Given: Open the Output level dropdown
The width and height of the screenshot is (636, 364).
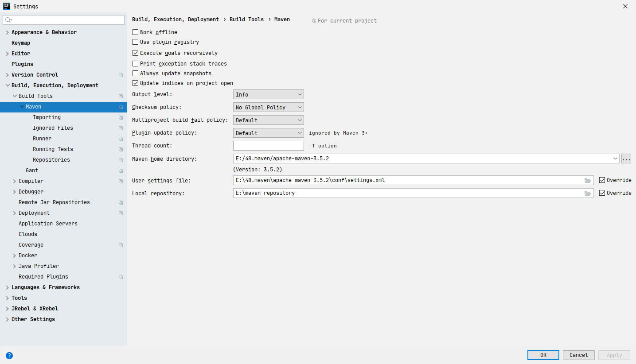Looking at the screenshot, I should 268,94.
